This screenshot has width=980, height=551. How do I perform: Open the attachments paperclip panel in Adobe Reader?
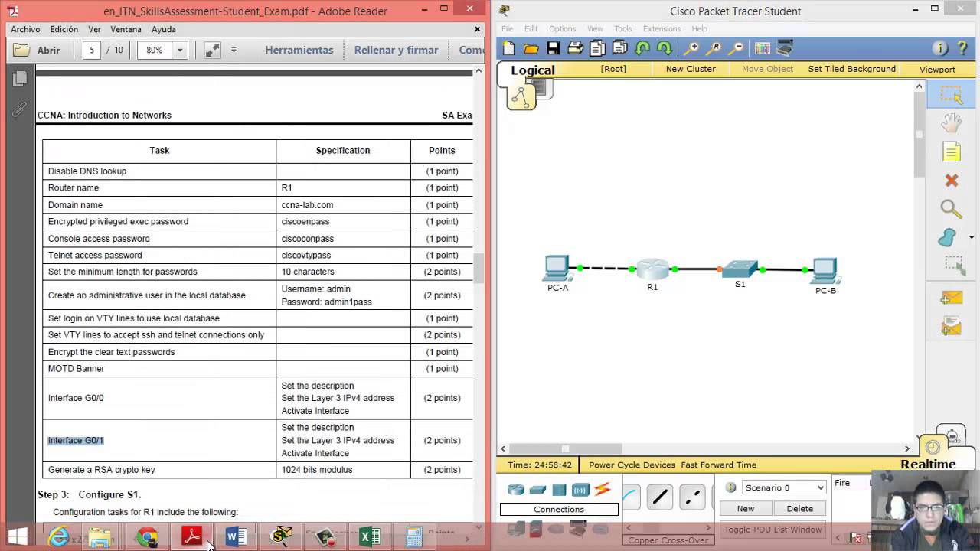(20, 110)
